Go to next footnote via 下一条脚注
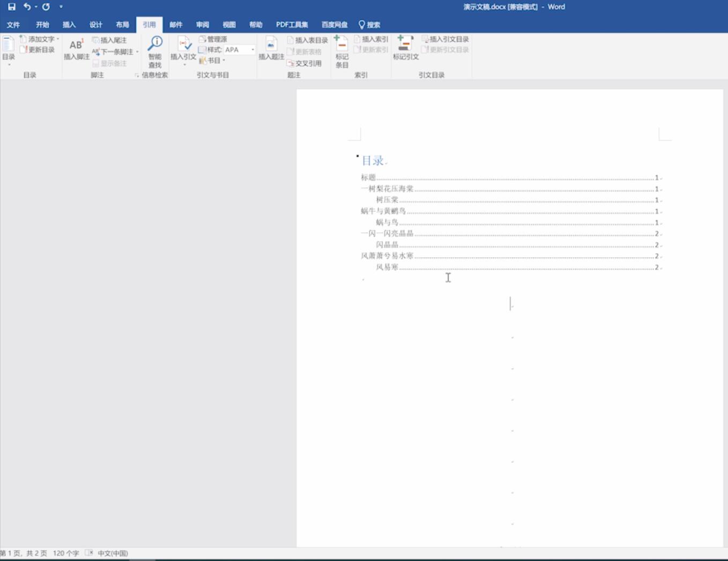Viewport: 728px width, 561px height. (x=113, y=52)
